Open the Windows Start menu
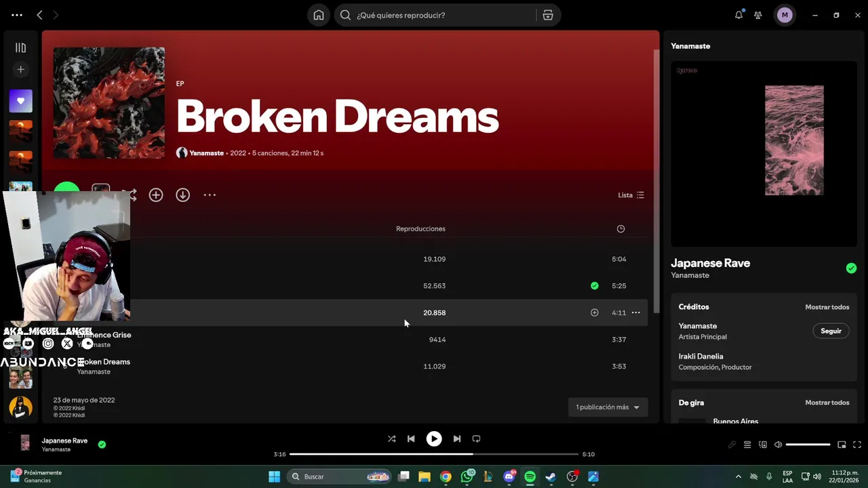The width and height of the screenshot is (868, 488). pos(274,476)
